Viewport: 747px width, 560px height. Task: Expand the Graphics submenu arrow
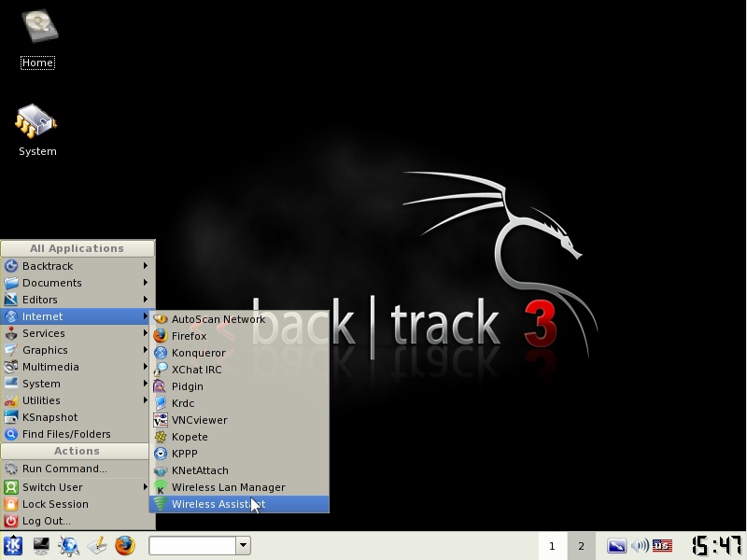tap(146, 350)
